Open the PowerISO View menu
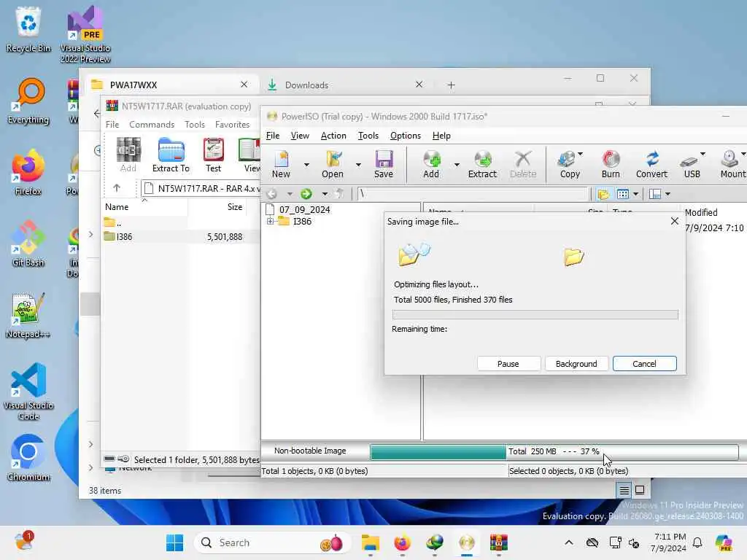This screenshot has width=747, height=560. point(300,136)
